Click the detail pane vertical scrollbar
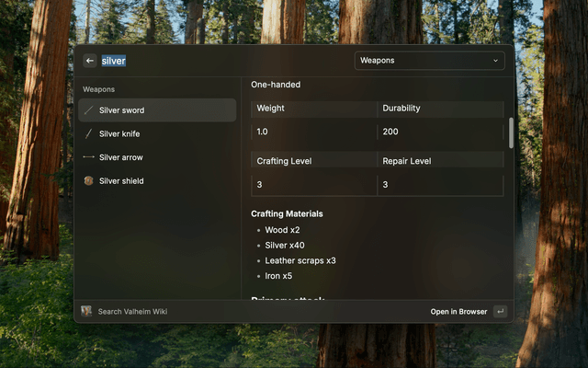Screen dimensions: 588x368 click(x=511, y=132)
